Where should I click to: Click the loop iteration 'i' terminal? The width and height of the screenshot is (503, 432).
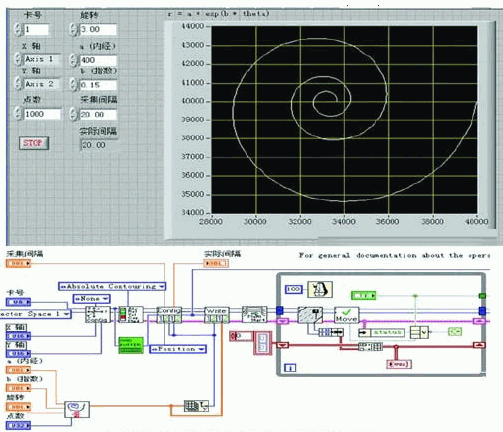290,368
